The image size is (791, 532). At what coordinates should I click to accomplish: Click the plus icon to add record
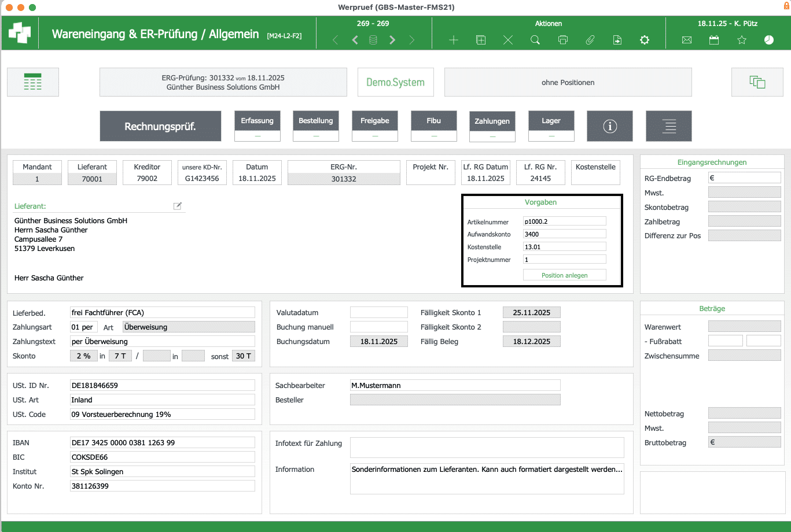(454, 40)
